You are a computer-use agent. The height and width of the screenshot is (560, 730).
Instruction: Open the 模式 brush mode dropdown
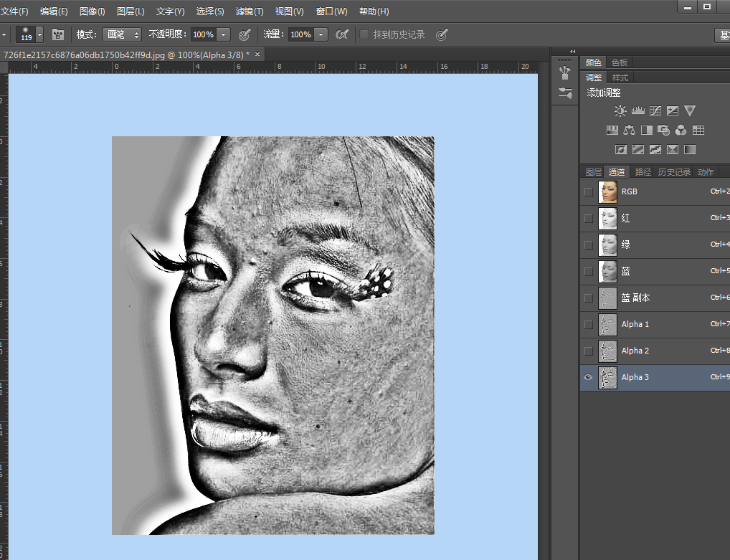tap(121, 34)
